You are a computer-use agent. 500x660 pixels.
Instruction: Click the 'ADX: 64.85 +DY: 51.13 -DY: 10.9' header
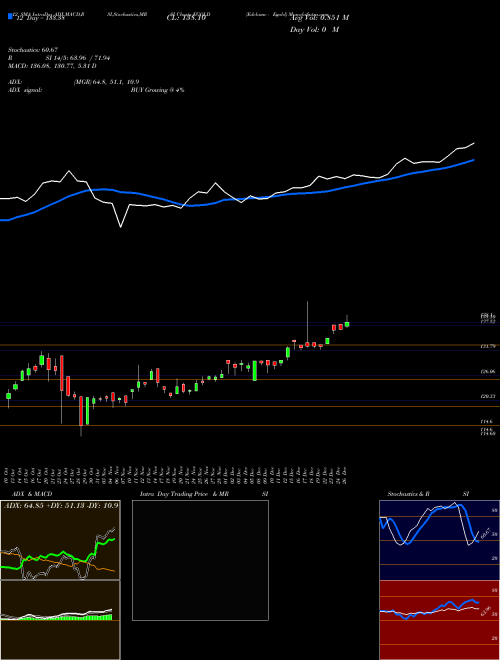click(x=61, y=505)
